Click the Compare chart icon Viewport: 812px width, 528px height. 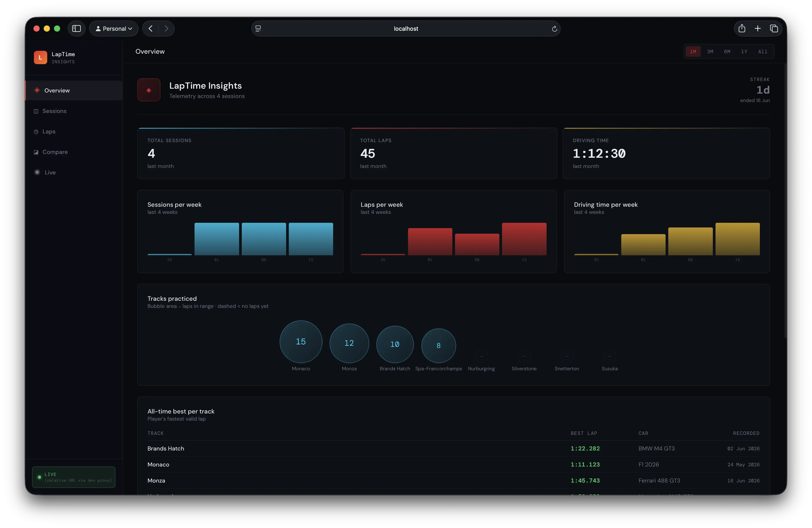[36, 152]
